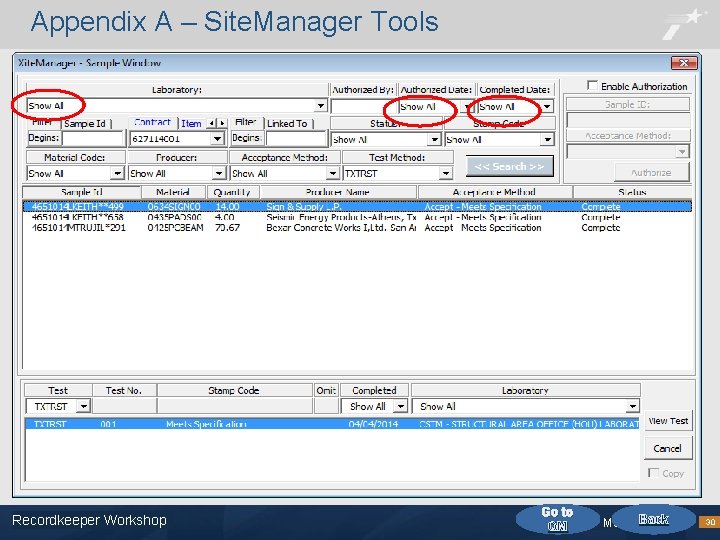Click the View Test button
This screenshot has height=540, width=720.
[x=668, y=421]
